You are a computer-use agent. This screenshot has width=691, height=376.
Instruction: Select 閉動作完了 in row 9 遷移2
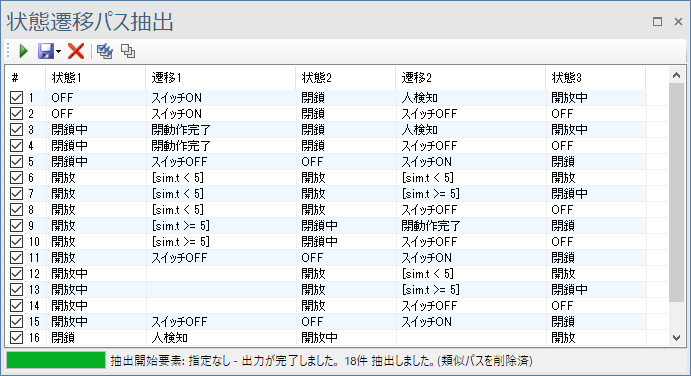pyautogui.click(x=431, y=226)
